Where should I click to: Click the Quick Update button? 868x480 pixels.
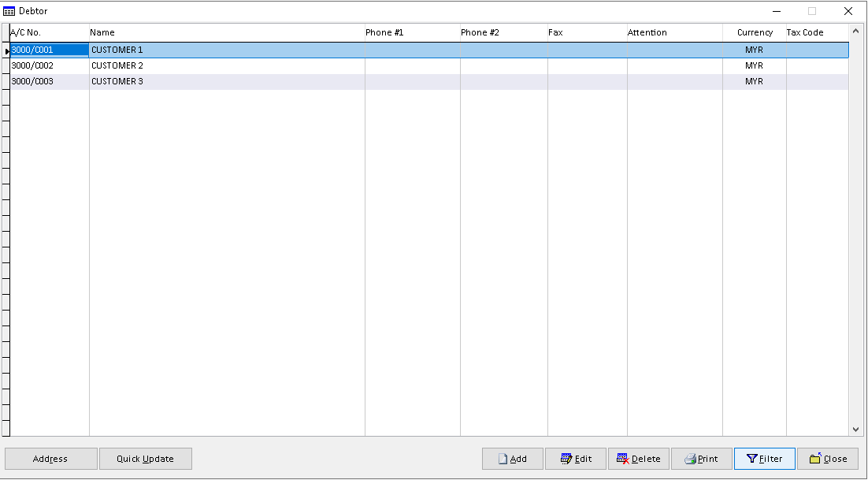pyautogui.click(x=145, y=459)
